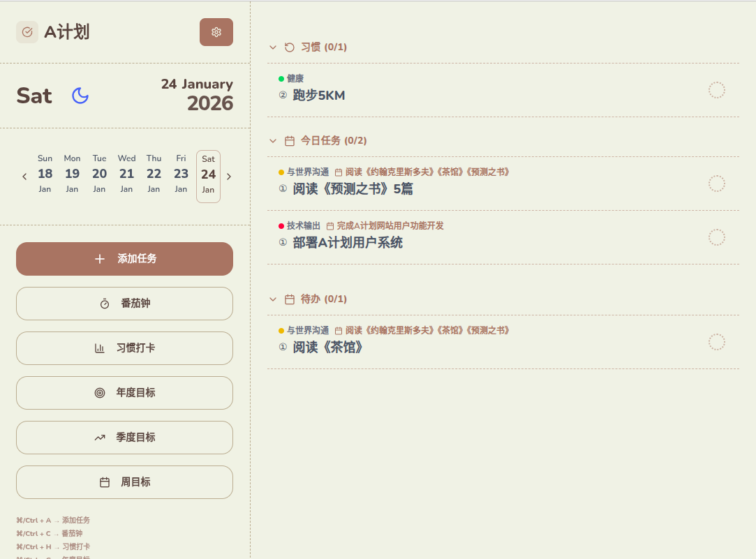Select the 季度目标 trend icon
Screen dimensions: 756x559
99,437
